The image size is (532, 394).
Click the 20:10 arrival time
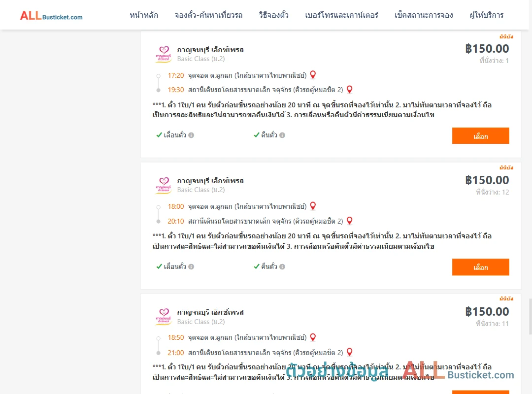176,221
